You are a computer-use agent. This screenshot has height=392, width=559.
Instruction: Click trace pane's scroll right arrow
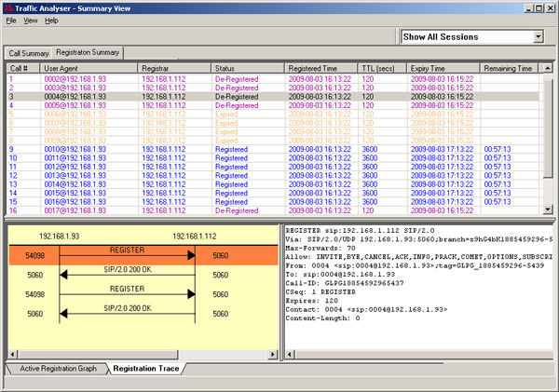[273, 354]
